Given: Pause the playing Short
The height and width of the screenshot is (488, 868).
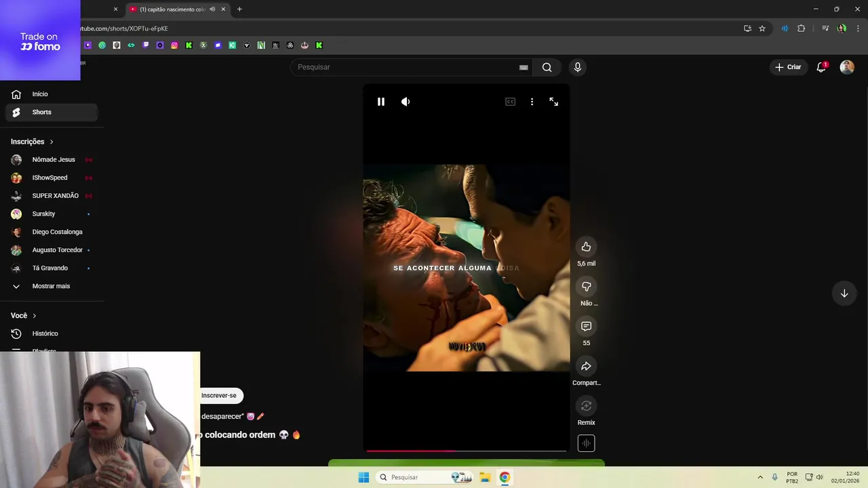Looking at the screenshot, I should coord(381,102).
